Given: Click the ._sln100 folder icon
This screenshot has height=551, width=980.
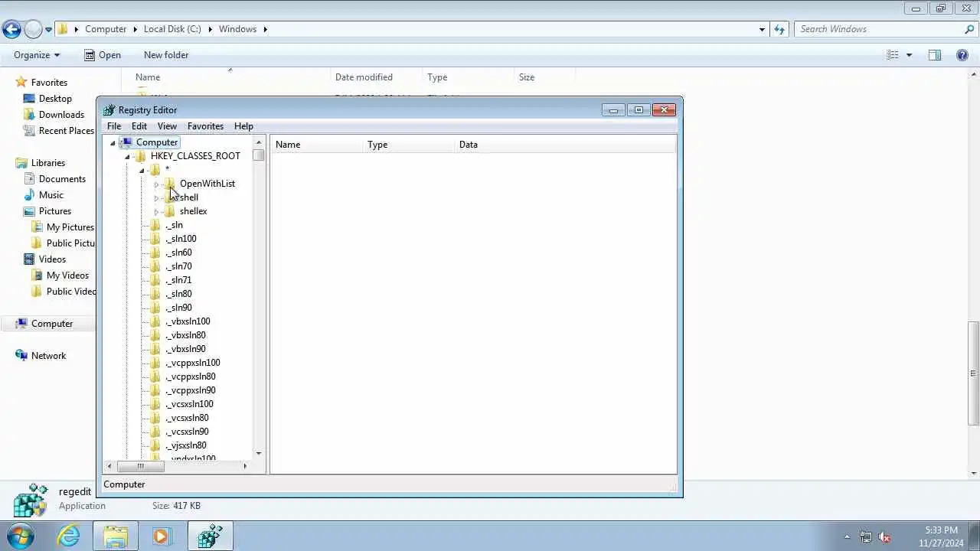Looking at the screenshot, I should [x=155, y=239].
